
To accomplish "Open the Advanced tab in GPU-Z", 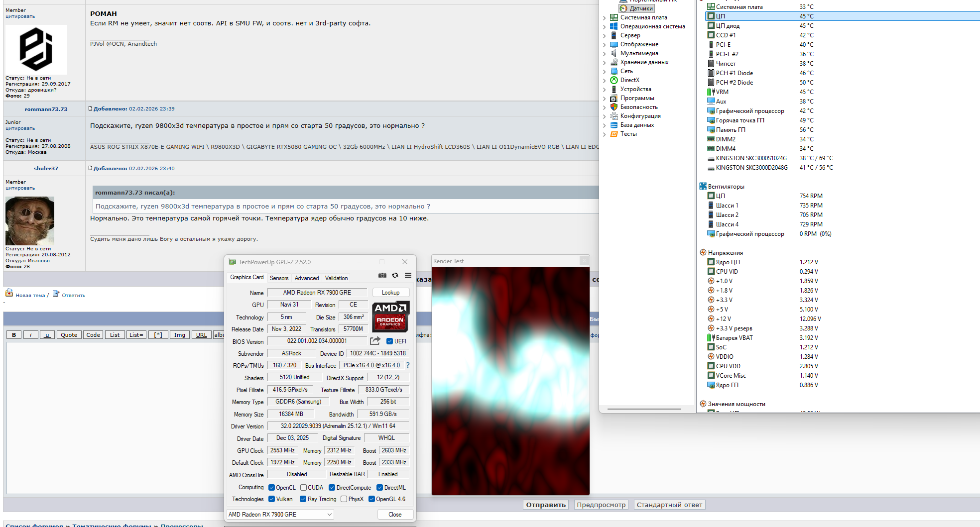I will 307,278.
